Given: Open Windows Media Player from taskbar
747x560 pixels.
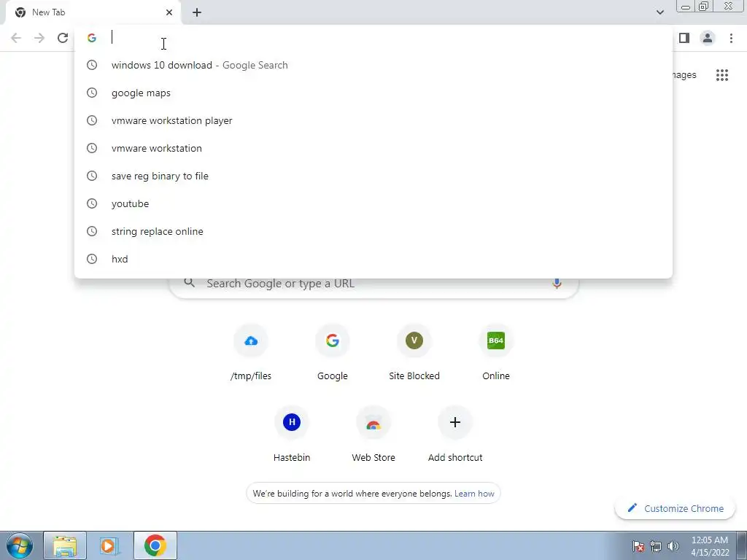Looking at the screenshot, I should (109, 545).
